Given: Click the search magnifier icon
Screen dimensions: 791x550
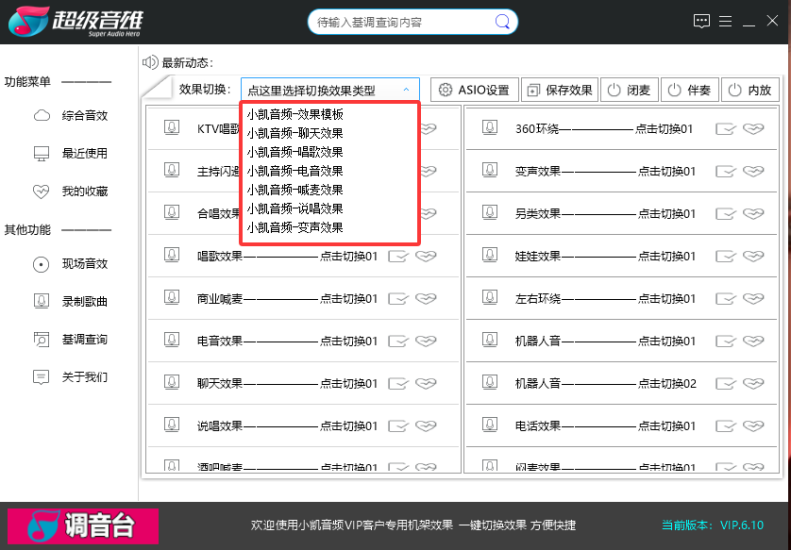Looking at the screenshot, I should [502, 22].
